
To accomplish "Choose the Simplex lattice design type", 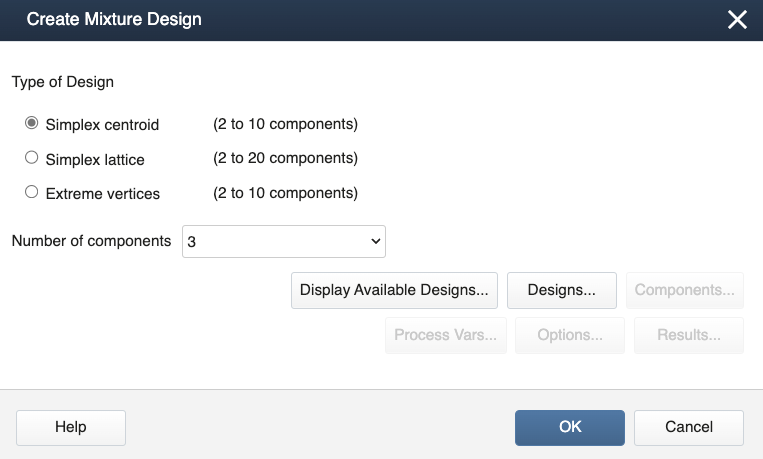I will pos(32,158).
